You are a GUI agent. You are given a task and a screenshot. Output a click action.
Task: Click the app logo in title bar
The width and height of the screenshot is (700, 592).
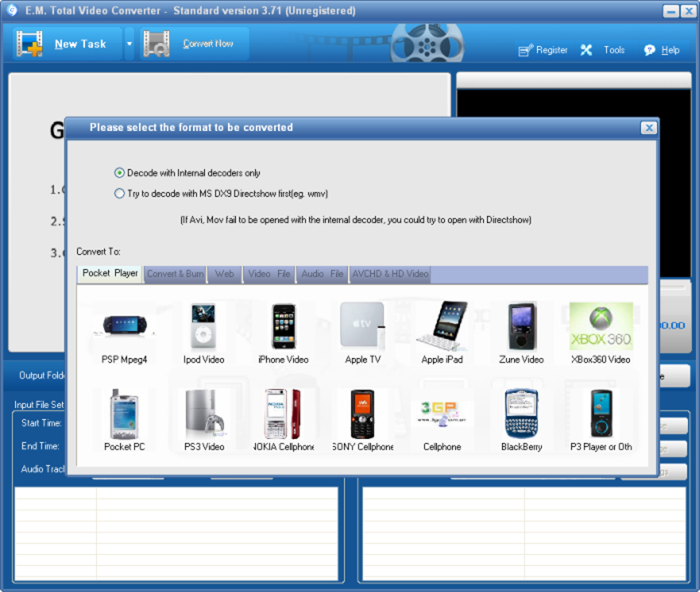(x=12, y=10)
